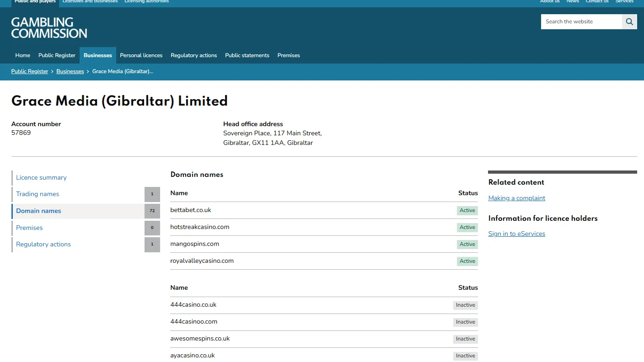Select Domain names in the sidebar
The image size is (644, 362).
pos(38,211)
